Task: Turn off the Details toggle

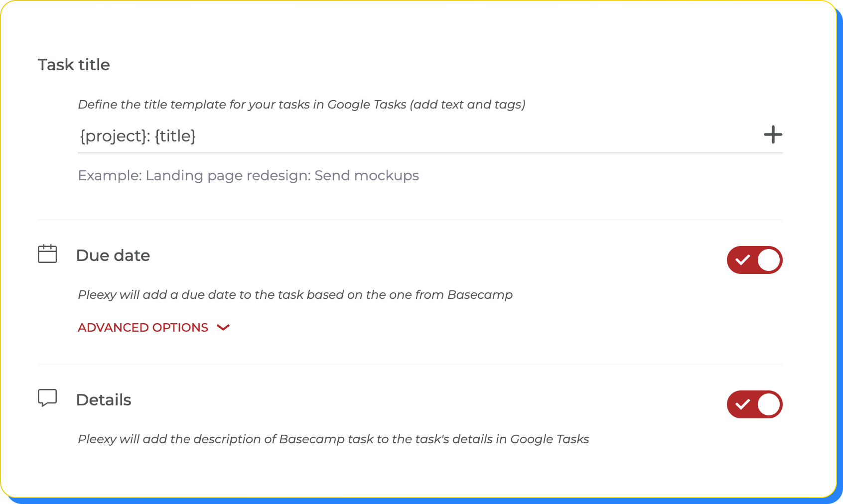Action: pos(755,404)
